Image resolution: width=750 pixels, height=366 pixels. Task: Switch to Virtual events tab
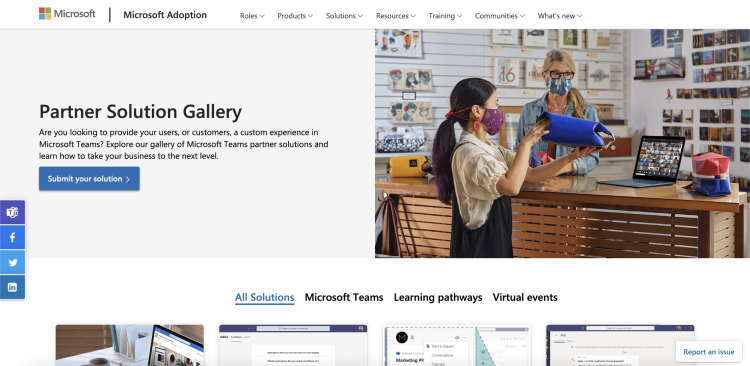coord(525,298)
